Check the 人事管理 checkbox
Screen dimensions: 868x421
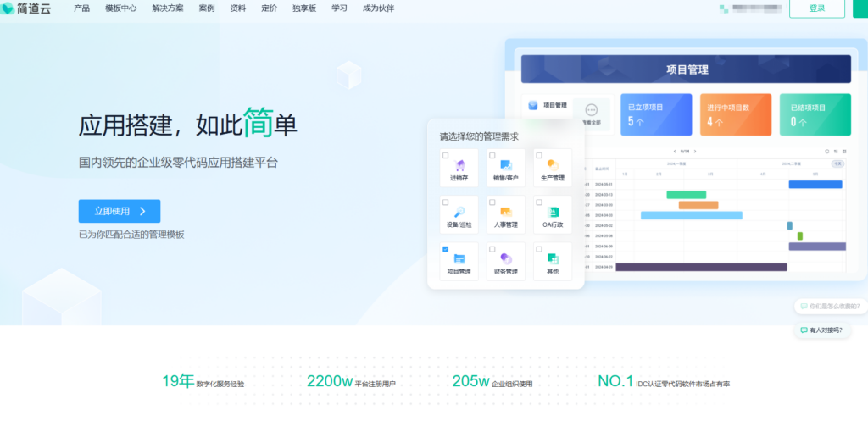pyautogui.click(x=492, y=202)
